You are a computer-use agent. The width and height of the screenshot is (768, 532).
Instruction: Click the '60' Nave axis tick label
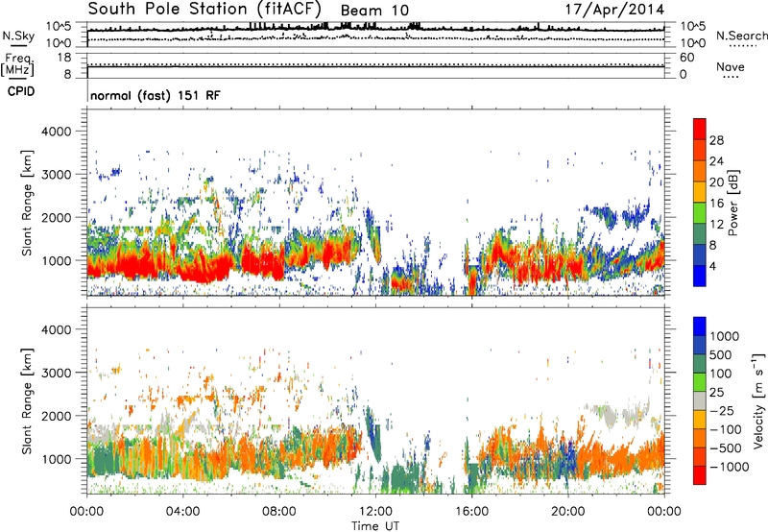click(x=687, y=58)
